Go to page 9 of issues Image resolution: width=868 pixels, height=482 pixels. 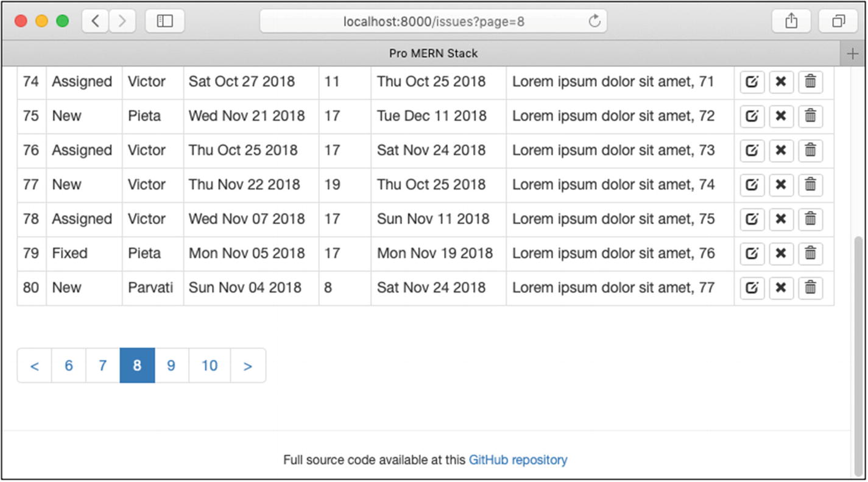tap(171, 366)
